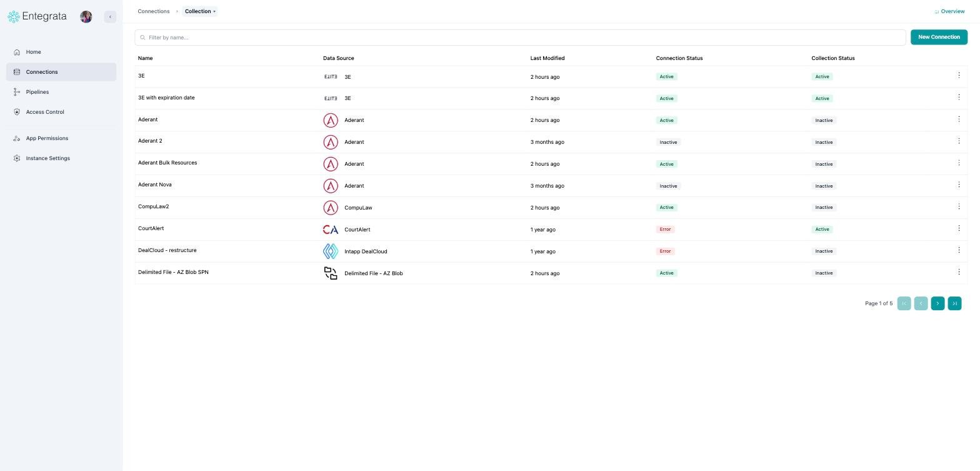980x471 pixels.
Task: Click the first page pagination button
Action: (x=904, y=303)
